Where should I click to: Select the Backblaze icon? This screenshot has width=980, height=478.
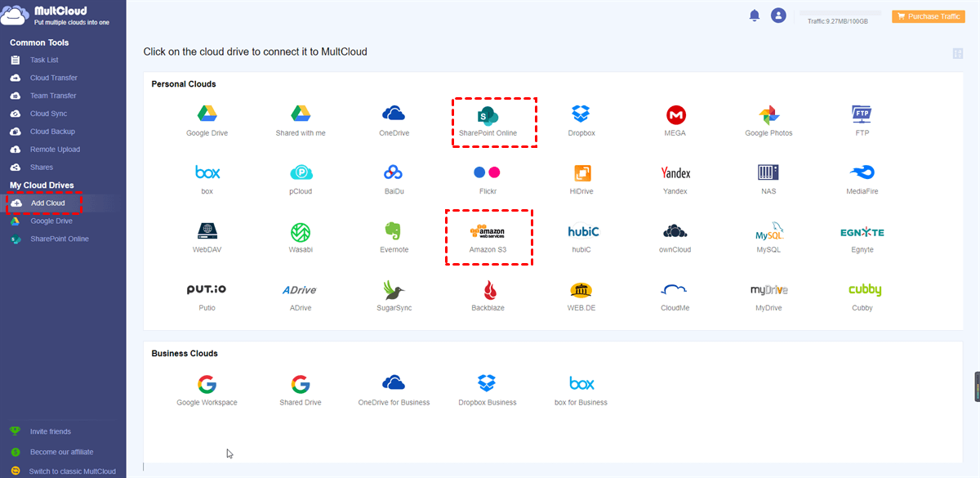pos(488,297)
